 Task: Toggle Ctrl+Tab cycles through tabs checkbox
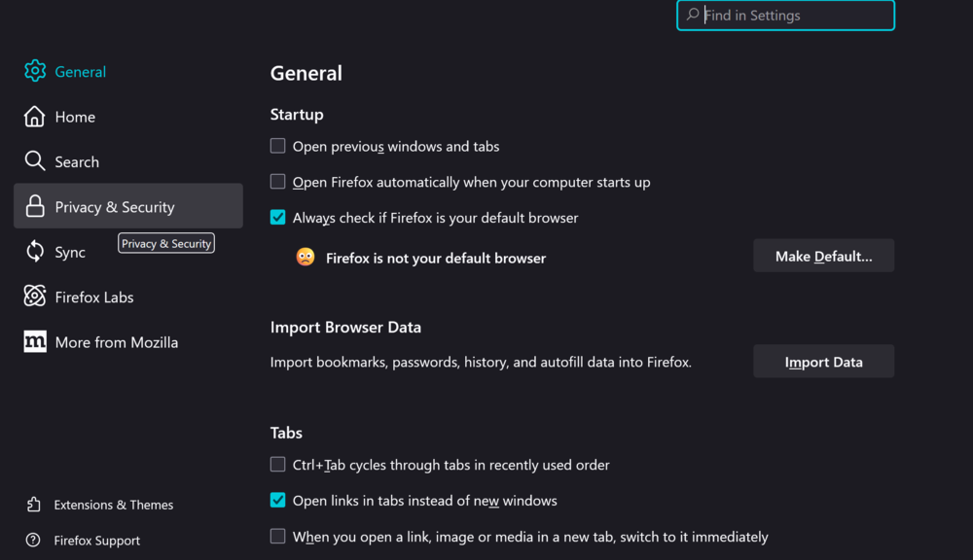tap(277, 465)
